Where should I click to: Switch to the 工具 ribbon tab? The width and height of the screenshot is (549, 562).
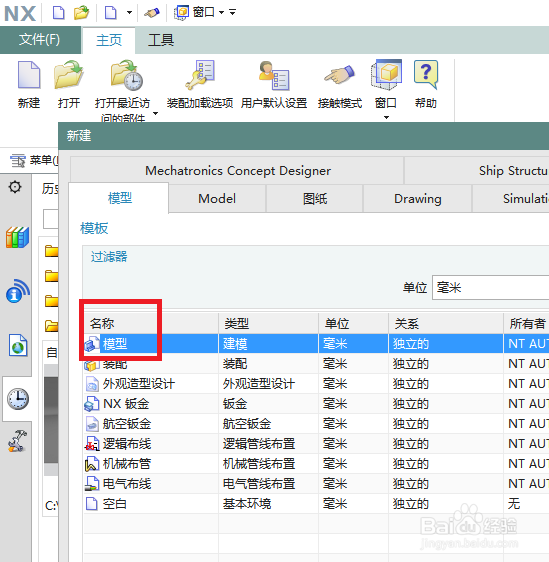point(161,40)
